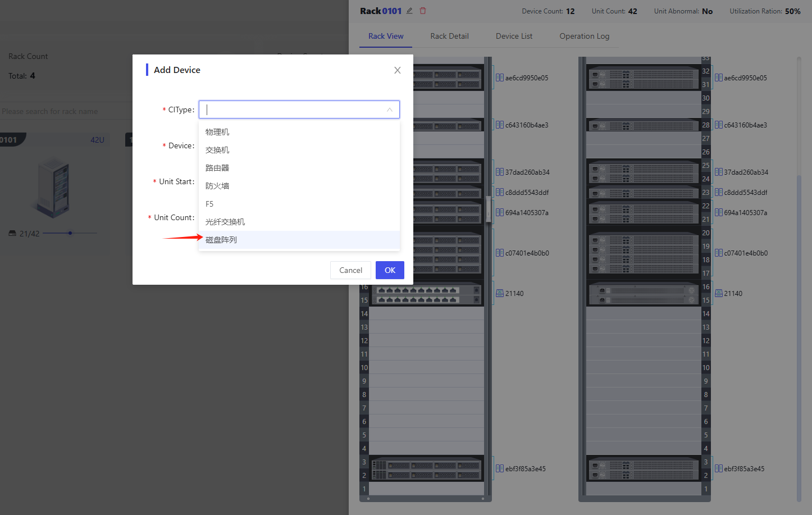Click server icon beside ae6cd9950e05 in front-view rack
Viewport: 812px width, 515px height.
[x=500, y=78]
